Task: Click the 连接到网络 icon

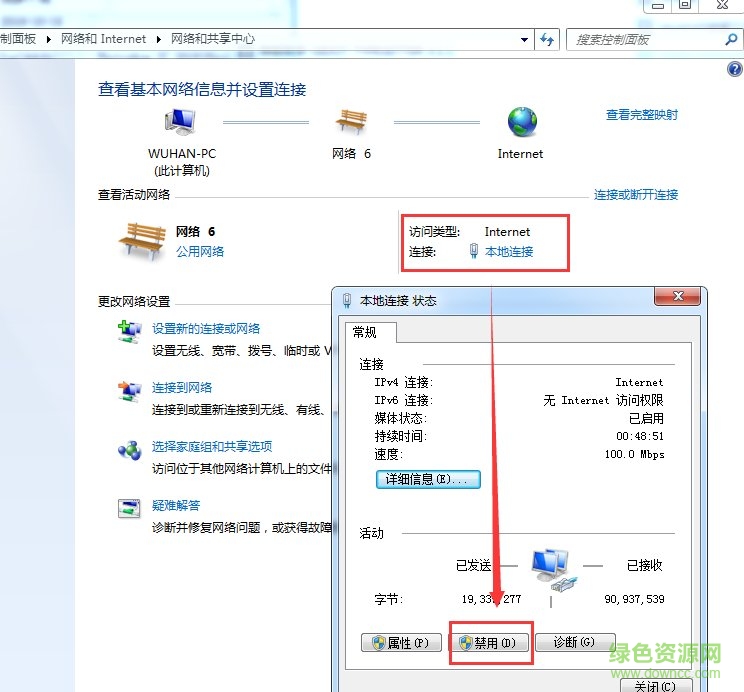Action: pyautogui.click(x=130, y=391)
